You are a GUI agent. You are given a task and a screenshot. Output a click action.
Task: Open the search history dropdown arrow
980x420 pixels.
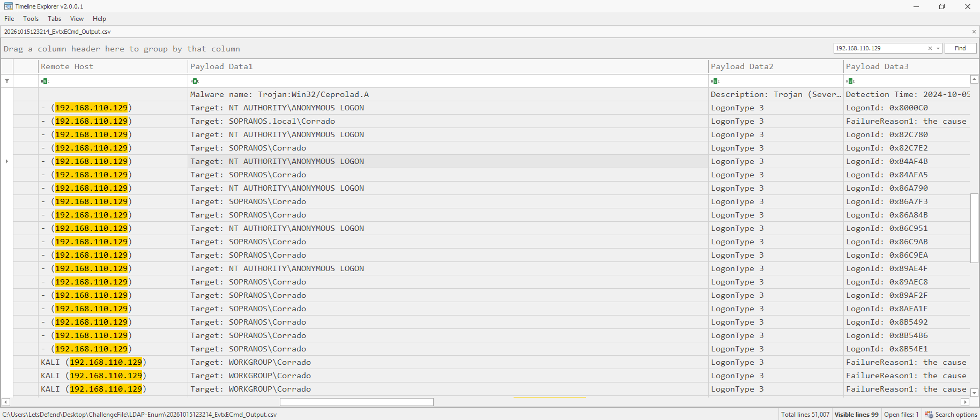938,48
